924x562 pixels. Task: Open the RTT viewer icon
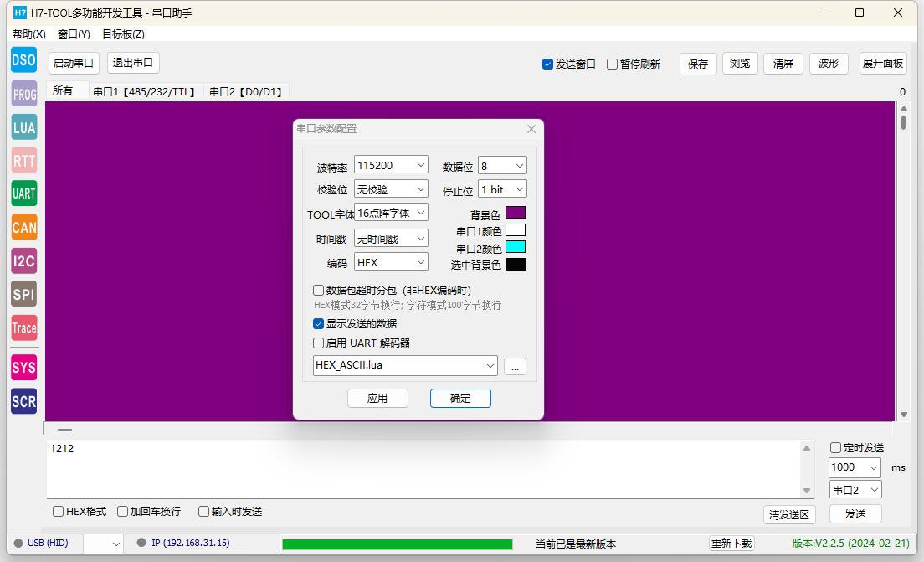24,161
